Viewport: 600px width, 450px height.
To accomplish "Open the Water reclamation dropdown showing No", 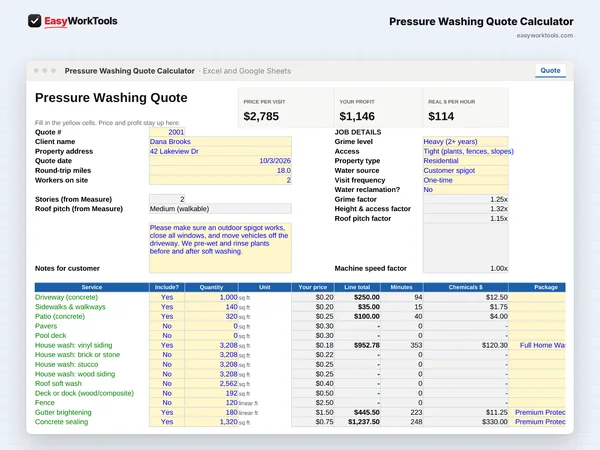I will (466, 189).
